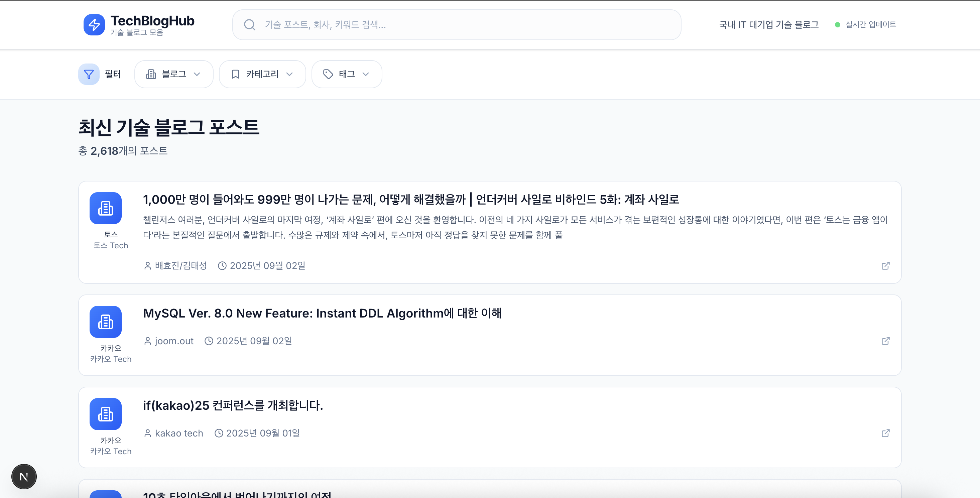Click the 토스 Tech blog label
The image size is (980, 498).
pos(111,245)
